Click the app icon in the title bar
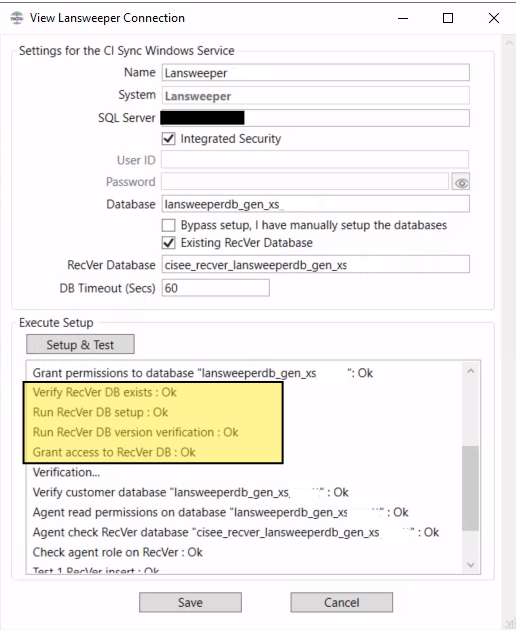The height and width of the screenshot is (630, 516). point(17,18)
